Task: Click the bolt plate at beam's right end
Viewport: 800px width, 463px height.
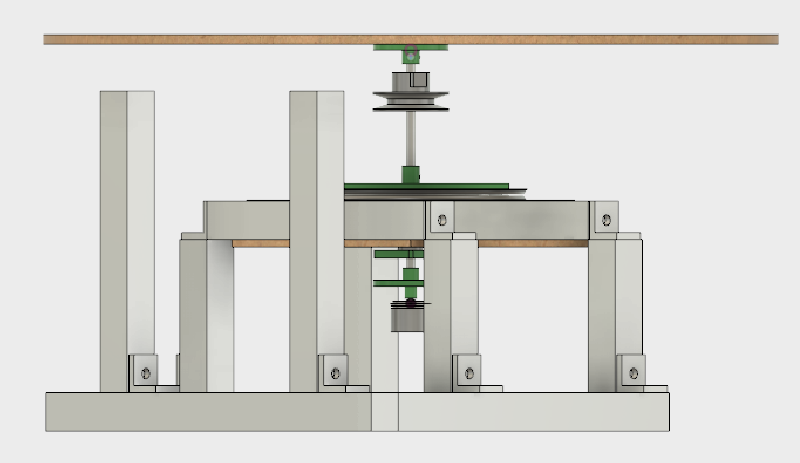Action: pyautogui.click(x=604, y=215)
